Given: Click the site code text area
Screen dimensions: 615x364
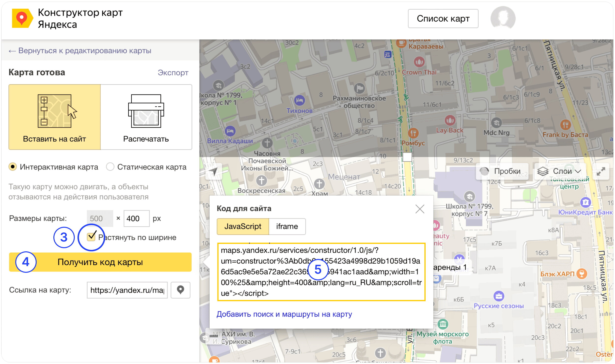Looking at the screenshot, I should (x=321, y=272).
